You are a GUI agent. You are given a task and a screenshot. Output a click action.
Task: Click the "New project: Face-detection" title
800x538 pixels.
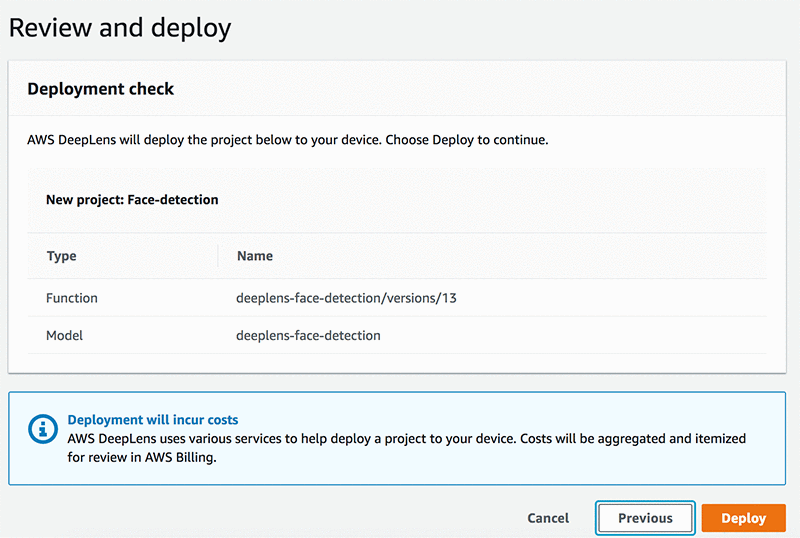pyautogui.click(x=132, y=199)
